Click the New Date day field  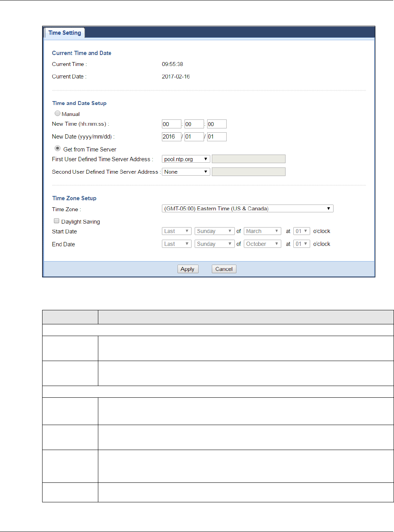coord(217,137)
